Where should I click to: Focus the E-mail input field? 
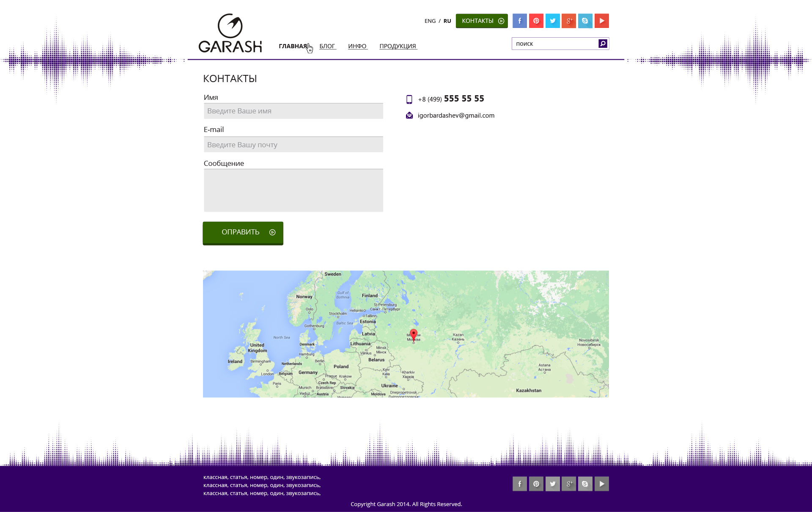[x=294, y=144]
